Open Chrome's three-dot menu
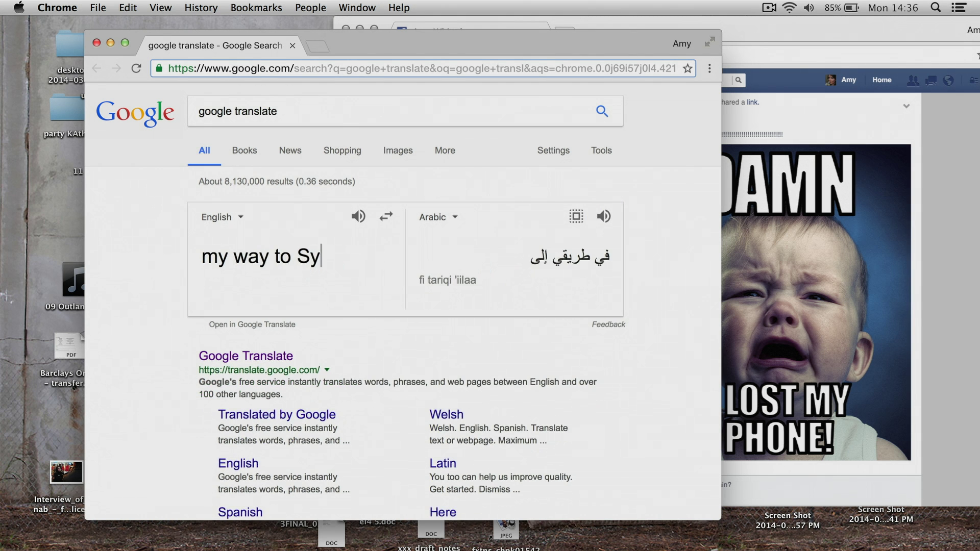 [x=709, y=68]
